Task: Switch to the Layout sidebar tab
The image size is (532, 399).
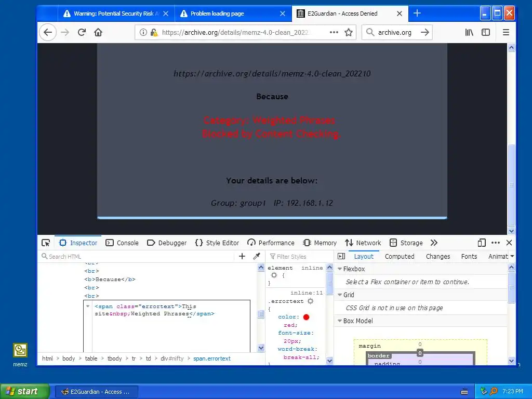Action: [364, 257]
